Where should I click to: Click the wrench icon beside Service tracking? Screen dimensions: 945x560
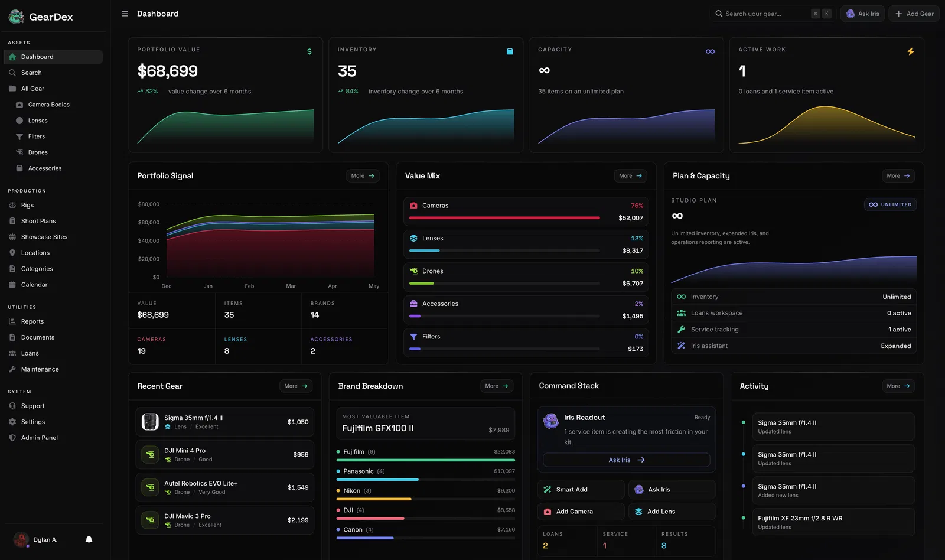click(681, 330)
